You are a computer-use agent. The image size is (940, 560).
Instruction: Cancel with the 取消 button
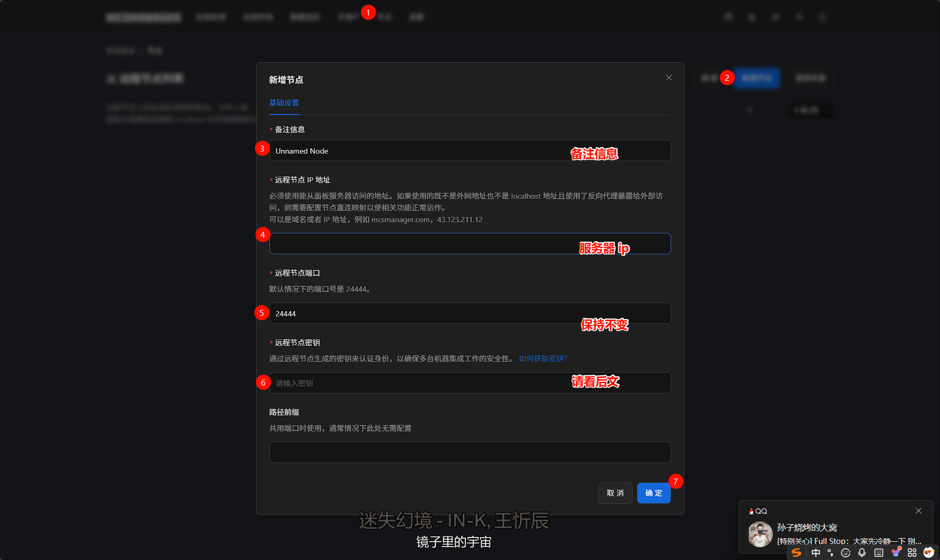coord(615,493)
